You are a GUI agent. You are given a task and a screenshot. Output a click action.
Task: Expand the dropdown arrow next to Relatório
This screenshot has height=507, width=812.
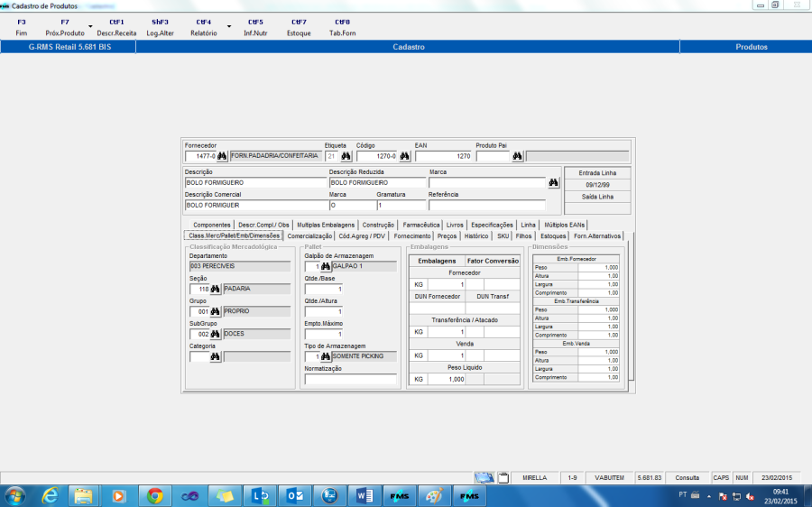pos(229,26)
